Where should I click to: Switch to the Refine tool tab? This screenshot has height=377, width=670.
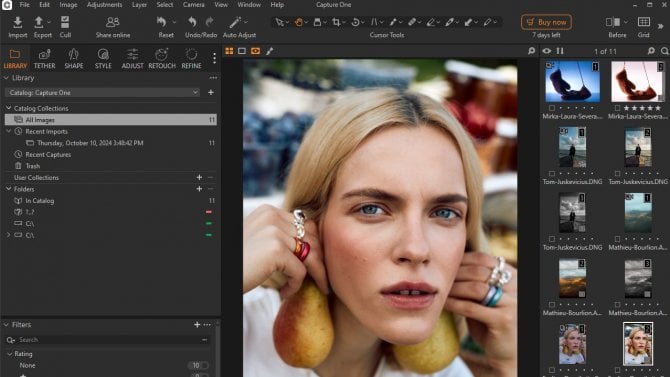pos(191,59)
